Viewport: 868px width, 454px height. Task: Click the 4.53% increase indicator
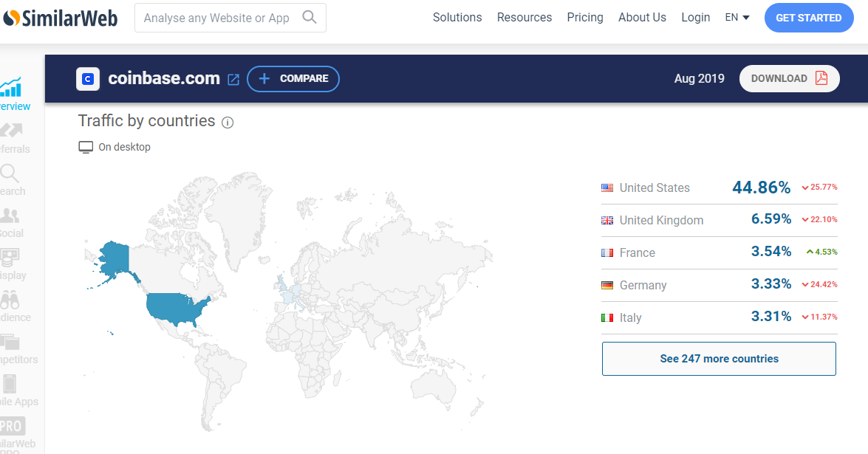click(822, 252)
